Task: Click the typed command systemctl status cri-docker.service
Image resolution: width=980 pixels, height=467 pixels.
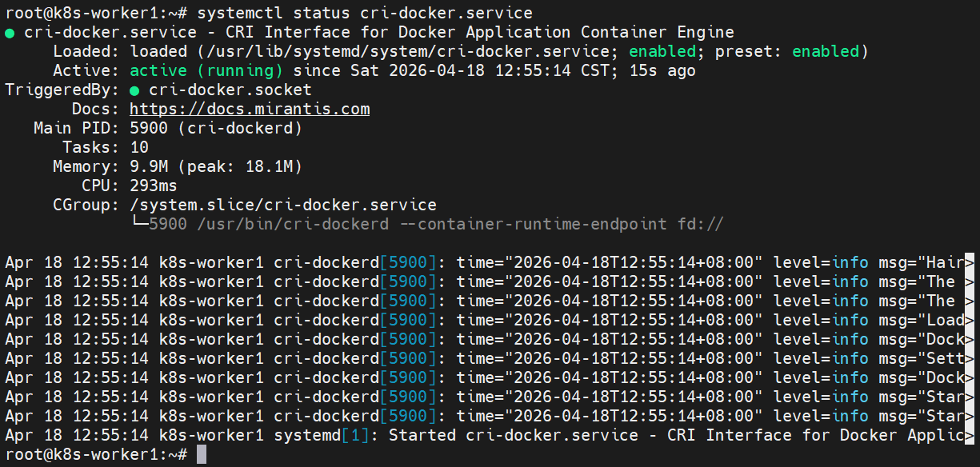Action: (x=364, y=14)
